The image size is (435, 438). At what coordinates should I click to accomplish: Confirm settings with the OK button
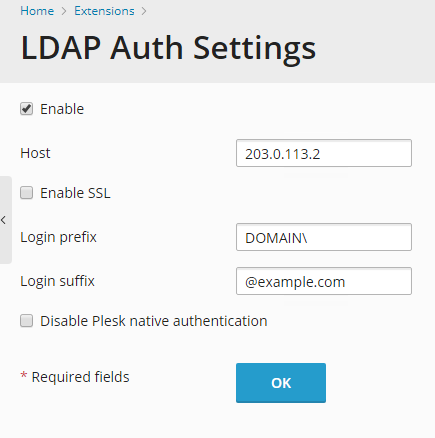(x=281, y=383)
